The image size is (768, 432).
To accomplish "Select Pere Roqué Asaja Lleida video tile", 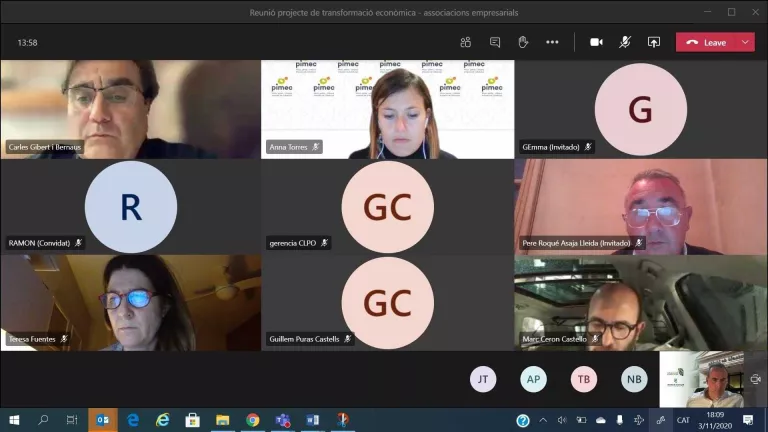I will tap(641, 207).
